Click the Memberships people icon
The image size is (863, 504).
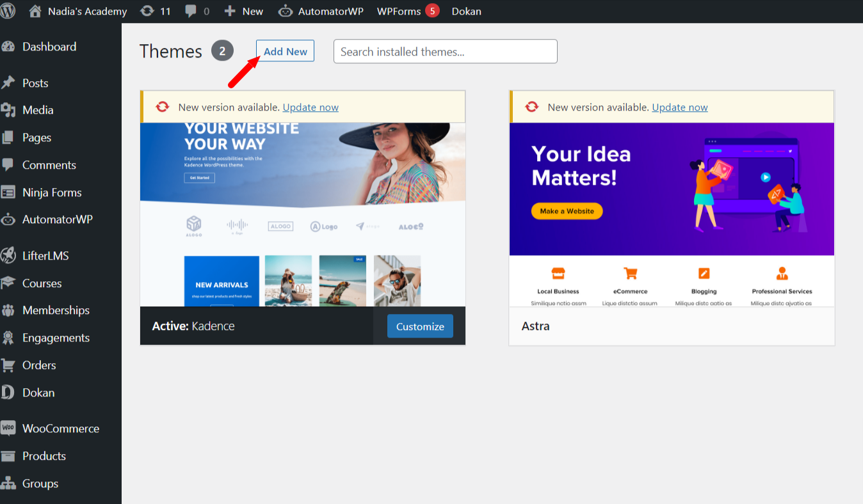tap(8, 310)
